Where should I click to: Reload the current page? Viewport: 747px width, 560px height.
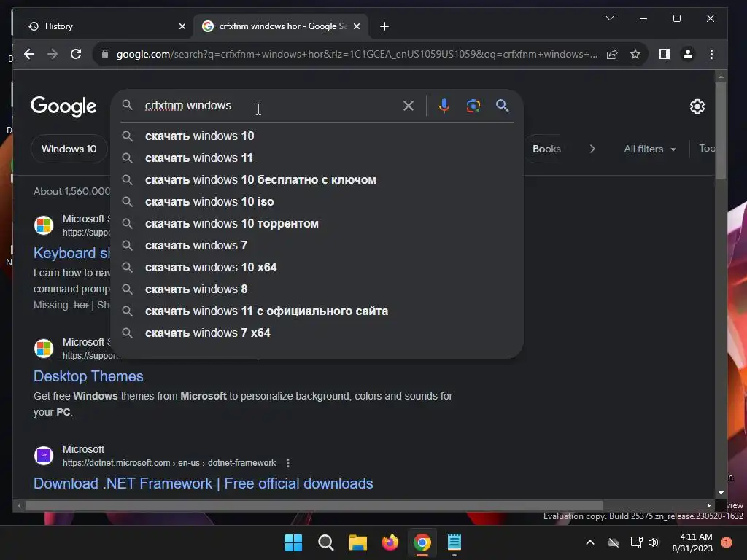[76, 54]
